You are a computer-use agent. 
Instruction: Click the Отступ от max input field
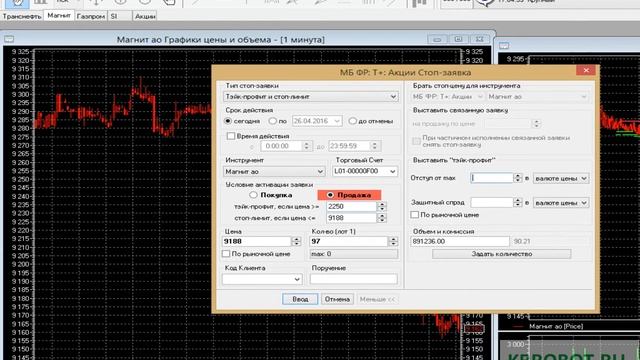(492, 178)
